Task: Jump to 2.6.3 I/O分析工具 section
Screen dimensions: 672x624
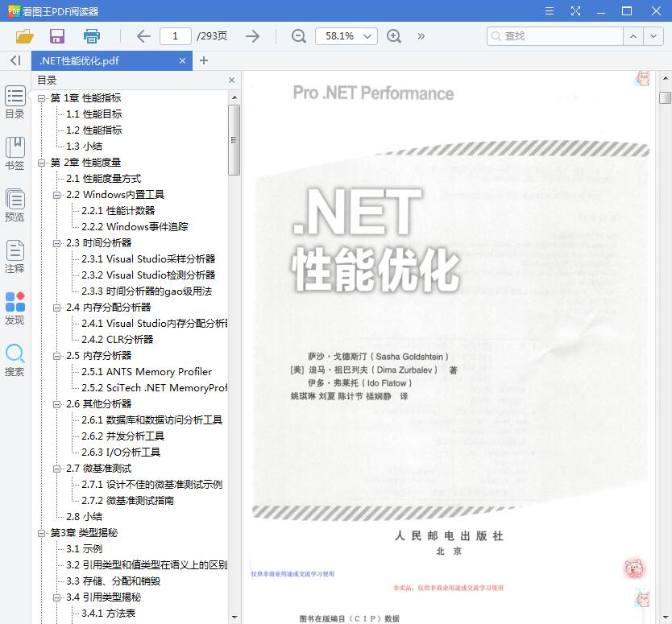Action: pos(120,453)
